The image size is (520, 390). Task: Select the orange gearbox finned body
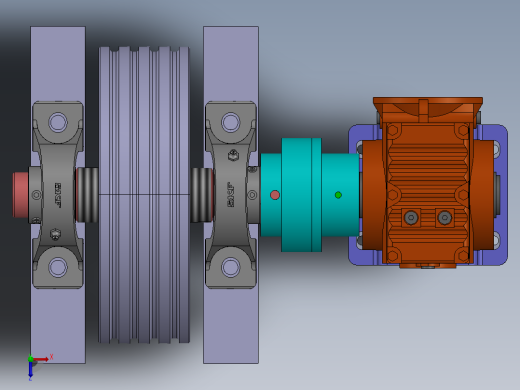click(x=428, y=193)
